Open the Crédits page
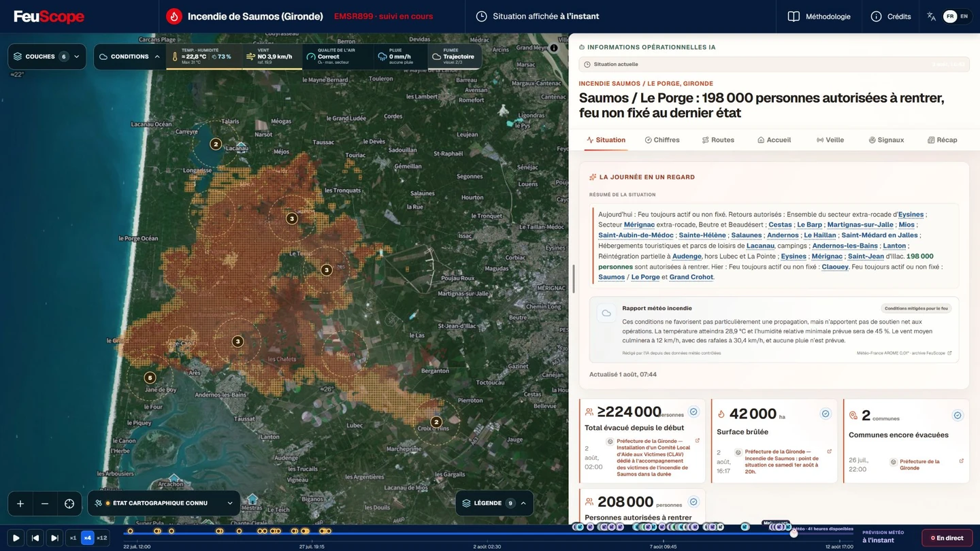This screenshot has height=551, width=980. (891, 16)
